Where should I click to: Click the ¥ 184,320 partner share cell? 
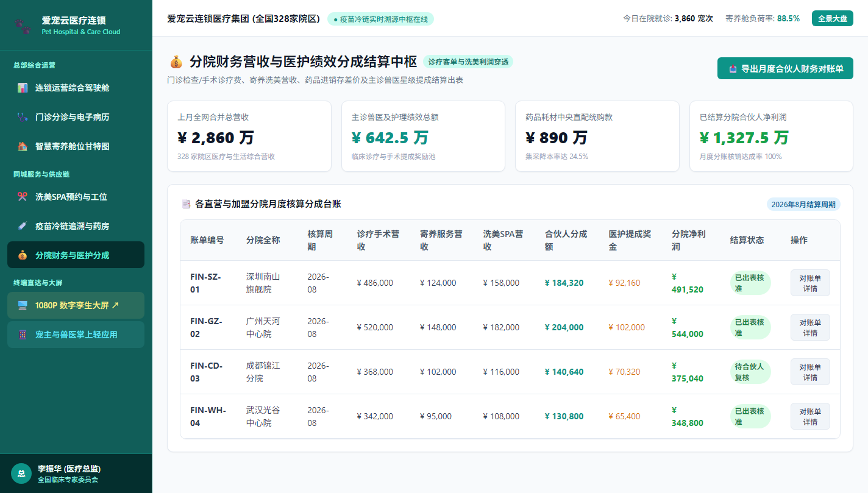click(x=564, y=283)
